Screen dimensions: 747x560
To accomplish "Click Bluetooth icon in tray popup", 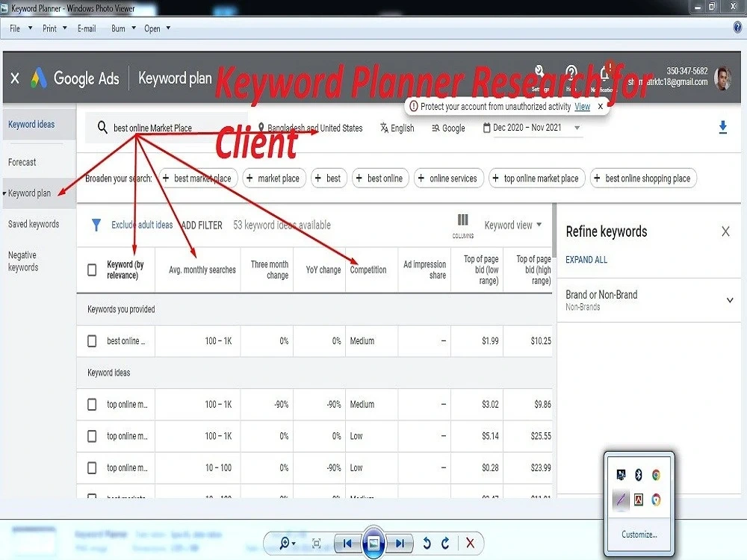I will [639, 475].
